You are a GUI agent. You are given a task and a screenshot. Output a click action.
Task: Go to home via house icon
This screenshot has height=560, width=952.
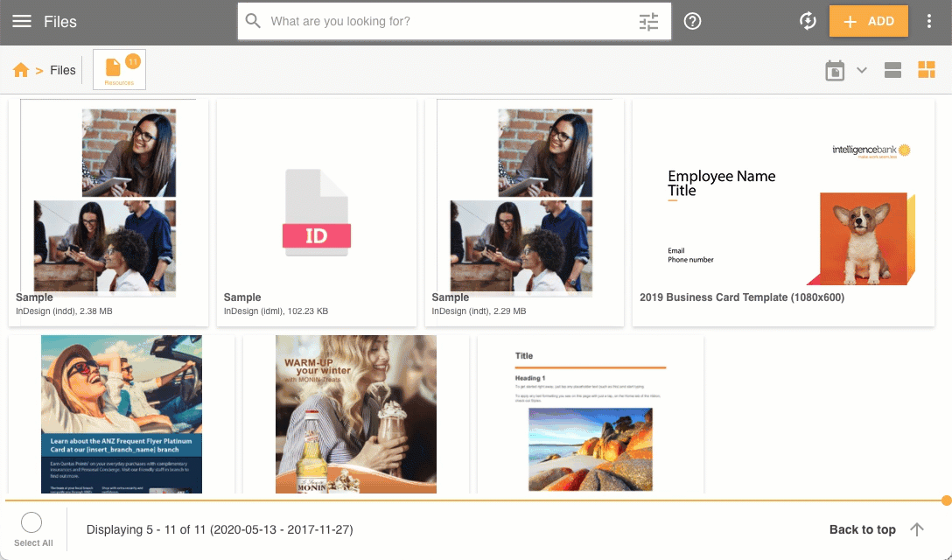(21, 70)
